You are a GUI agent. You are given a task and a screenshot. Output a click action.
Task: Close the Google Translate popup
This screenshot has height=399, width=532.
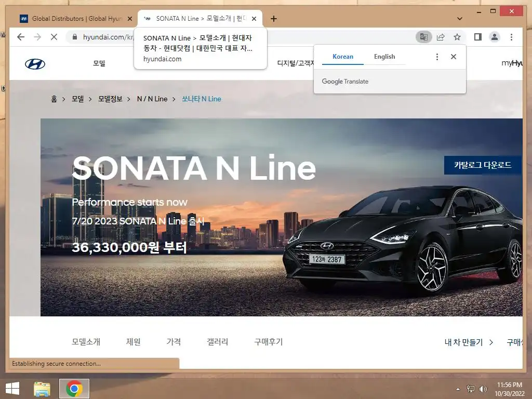click(453, 57)
